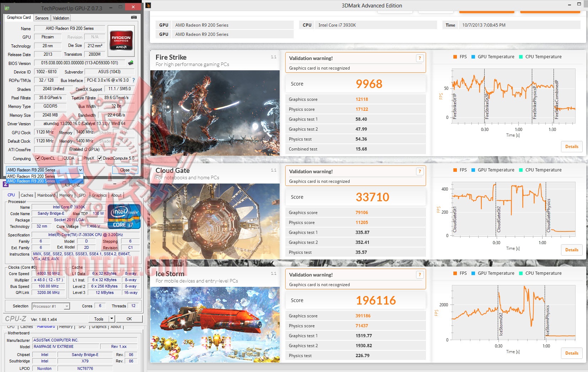Open Details for the Cloud Gate result
Viewport: 588px width, 372px height.
tap(572, 250)
